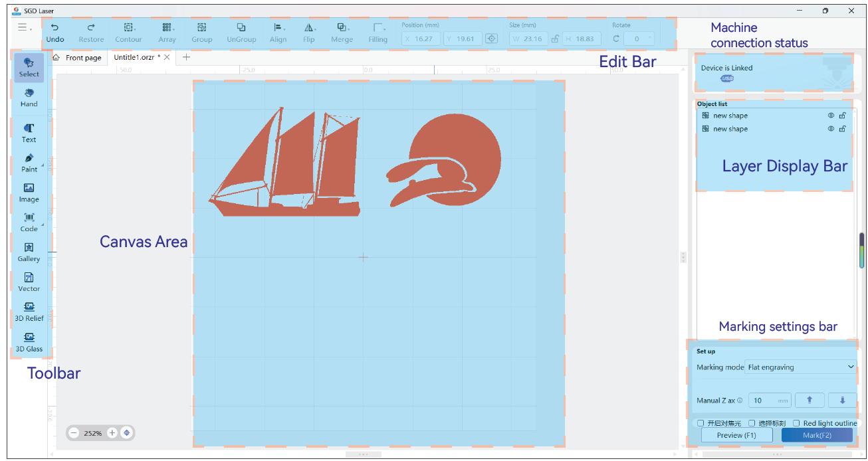The image size is (868, 461).
Task: Toggle the 选择标刻 checkbox
Action: 752,423
